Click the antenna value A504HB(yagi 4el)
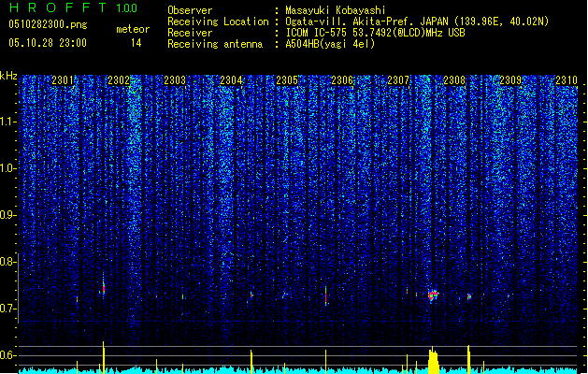The height and width of the screenshot is (374, 588). pyautogui.click(x=330, y=44)
